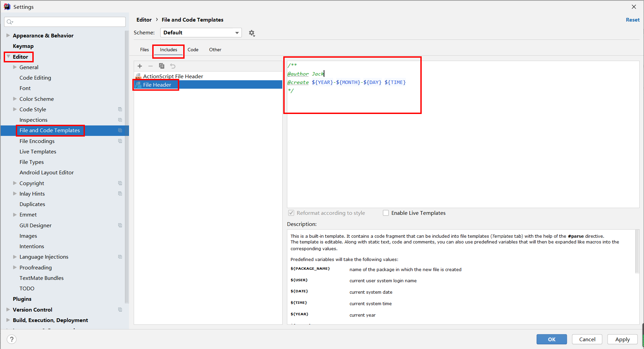Open Font settings
The height and width of the screenshot is (349, 644).
(25, 88)
